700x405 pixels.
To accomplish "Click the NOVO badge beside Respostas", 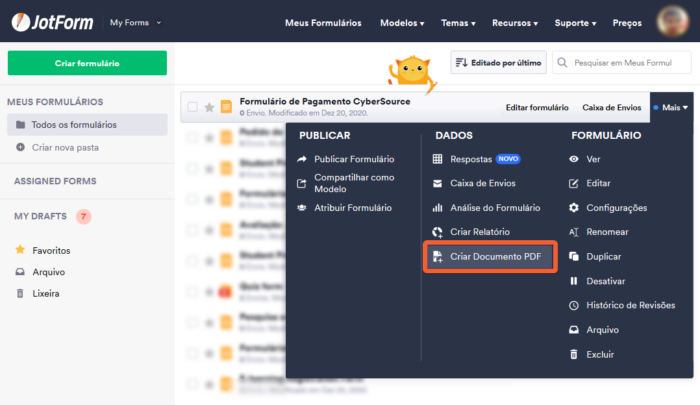I will pos(508,159).
